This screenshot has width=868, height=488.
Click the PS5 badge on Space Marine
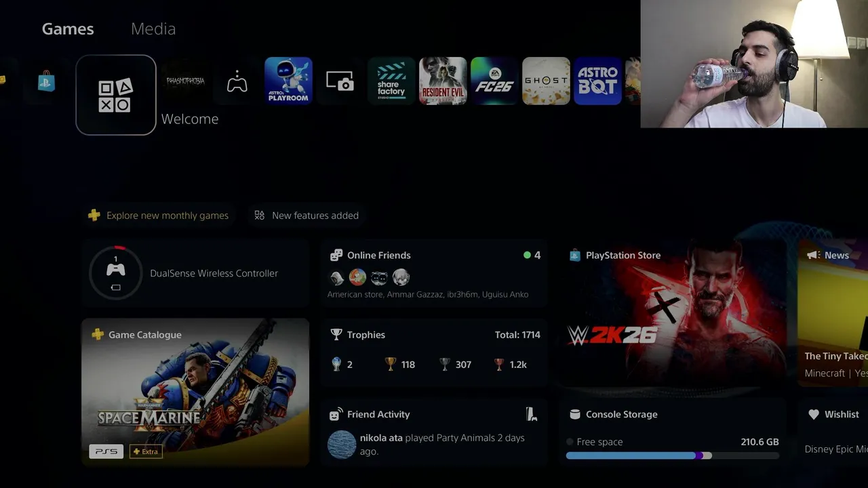[x=106, y=451]
